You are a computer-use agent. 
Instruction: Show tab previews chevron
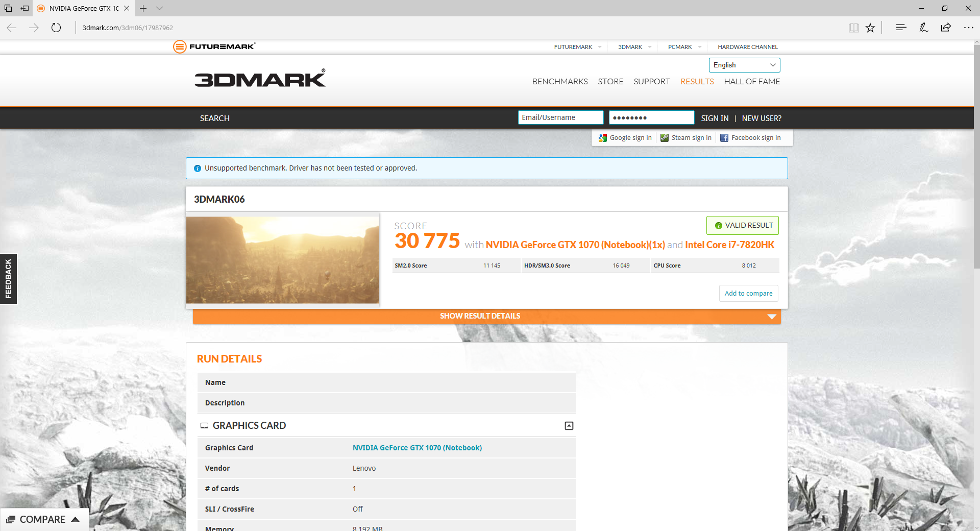point(159,8)
